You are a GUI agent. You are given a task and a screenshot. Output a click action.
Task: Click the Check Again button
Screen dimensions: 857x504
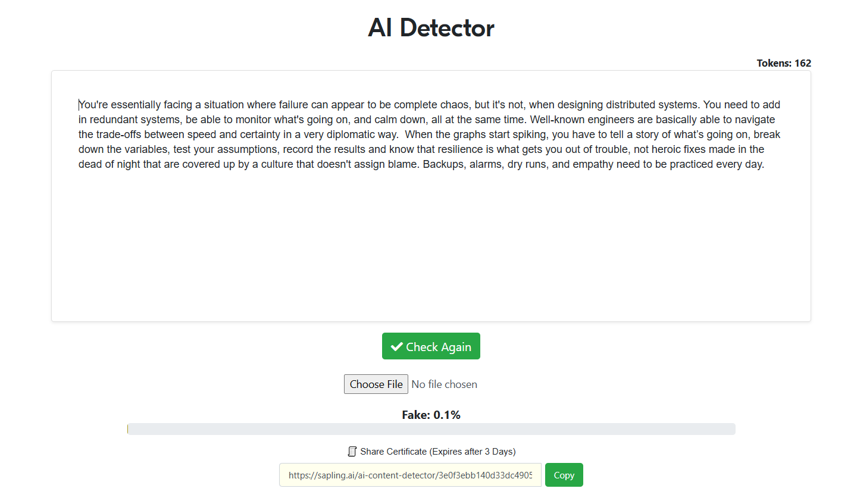pyautogui.click(x=431, y=346)
